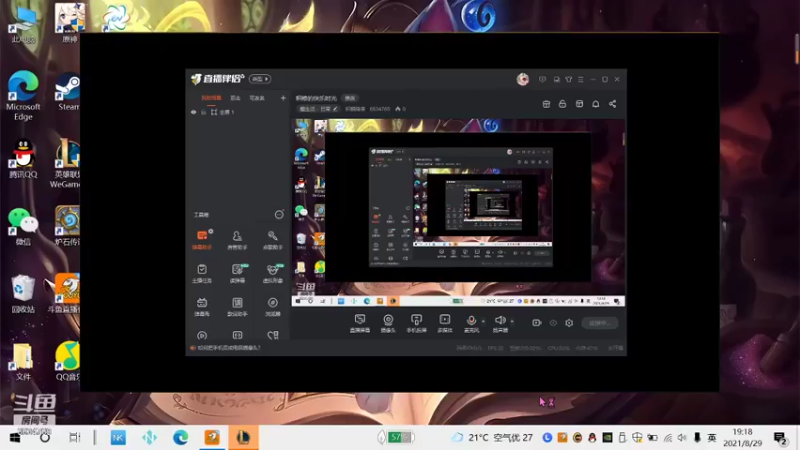Click the start streaming button
This screenshot has height=450, width=800.
(599, 323)
